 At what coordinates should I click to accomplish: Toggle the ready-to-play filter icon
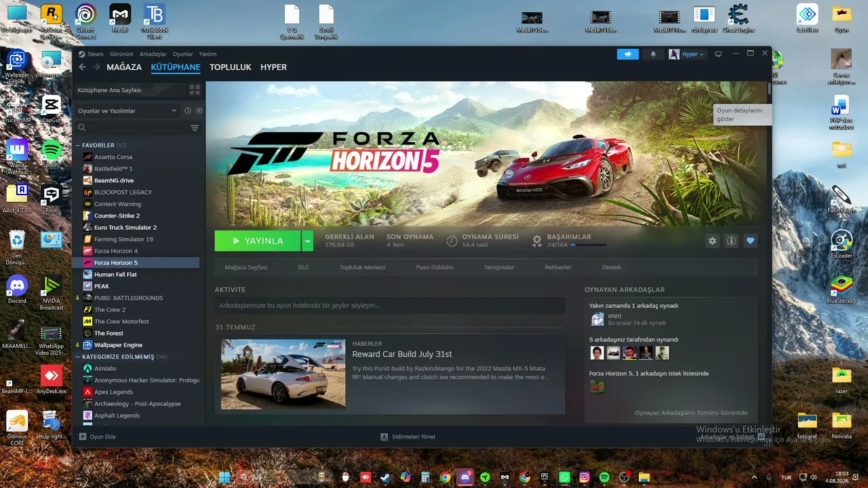tap(199, 110)
